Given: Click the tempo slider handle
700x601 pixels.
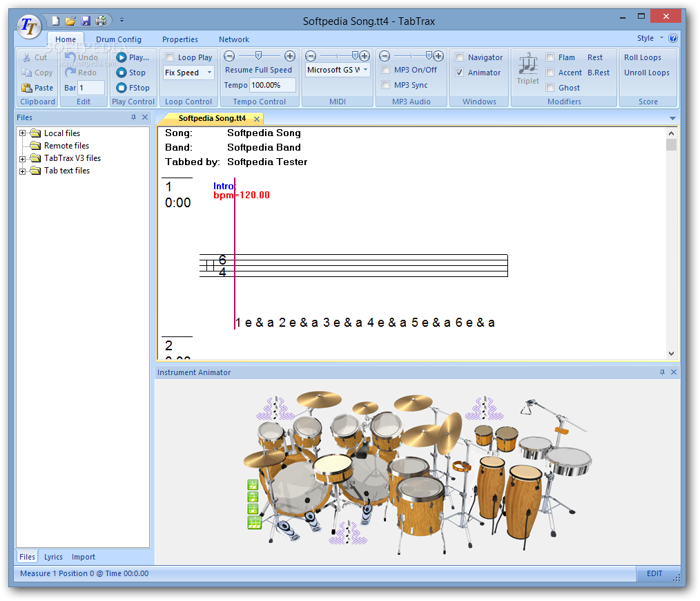Looking at the screenshot, I should (x=258, y=55).
